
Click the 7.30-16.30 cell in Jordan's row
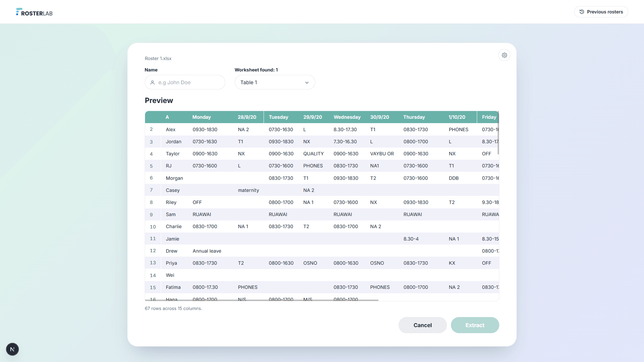click(x=345, y=142)
